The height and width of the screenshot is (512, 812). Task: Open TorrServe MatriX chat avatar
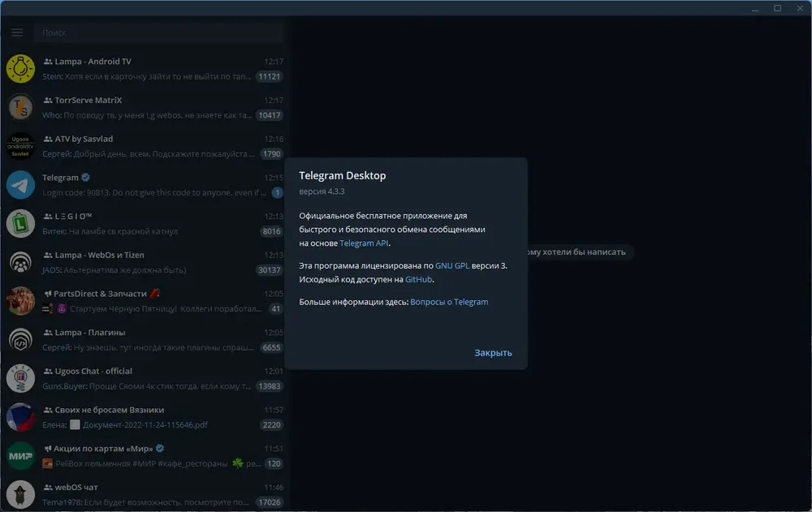click(20, 107)
